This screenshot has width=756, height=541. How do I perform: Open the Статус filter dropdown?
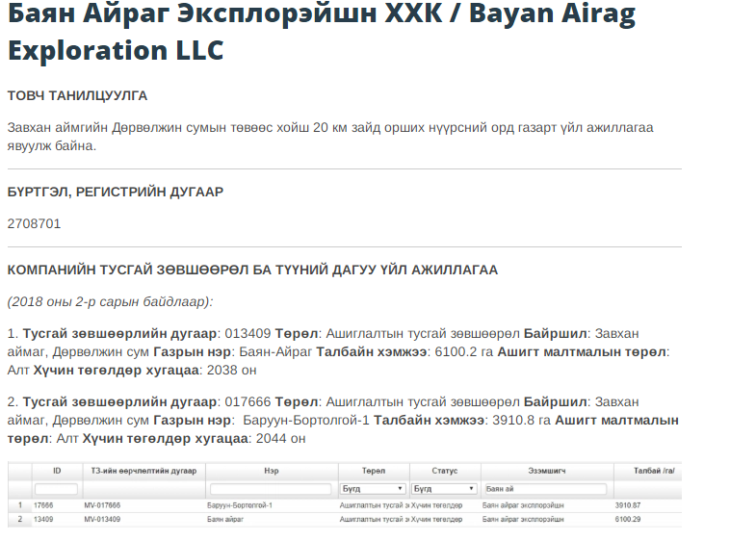(444, 489)
